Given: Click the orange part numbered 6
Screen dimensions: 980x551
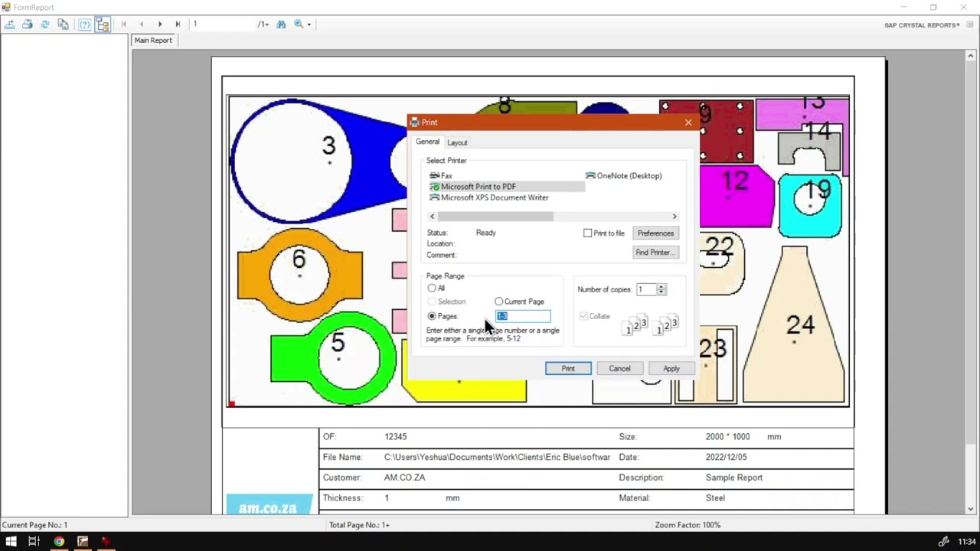Looking at the screenshot, I should pos(299,274).
